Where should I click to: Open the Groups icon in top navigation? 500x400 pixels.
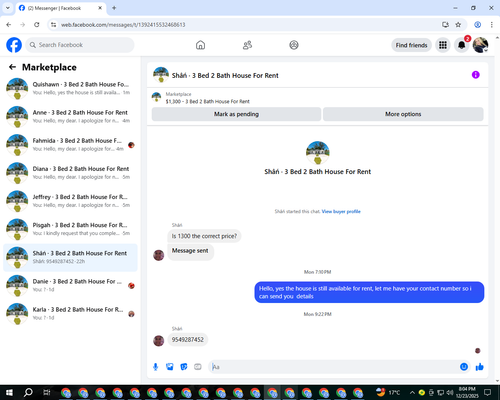click(x=294, y=45)
